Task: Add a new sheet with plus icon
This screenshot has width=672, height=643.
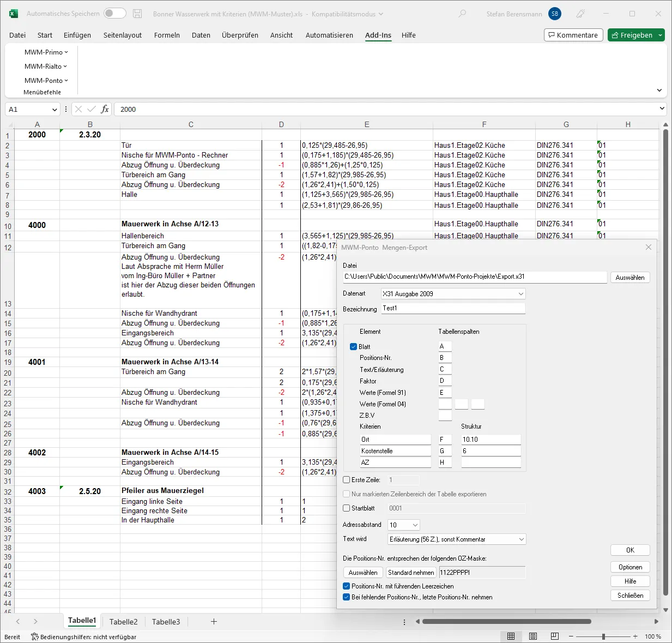Action: point(214,621)
